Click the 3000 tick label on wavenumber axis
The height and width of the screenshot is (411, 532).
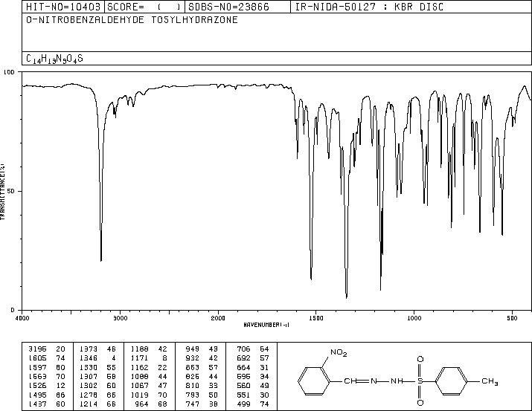tap(120, 318)
